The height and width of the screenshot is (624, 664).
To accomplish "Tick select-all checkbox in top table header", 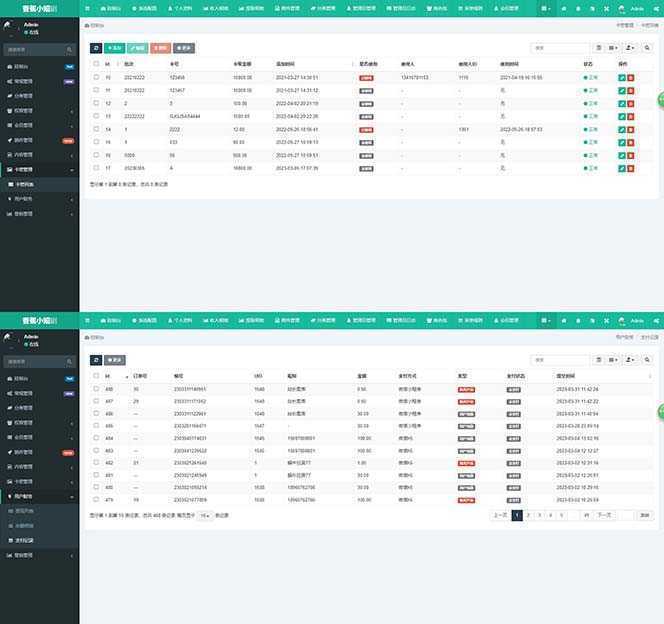I will 96,64.
